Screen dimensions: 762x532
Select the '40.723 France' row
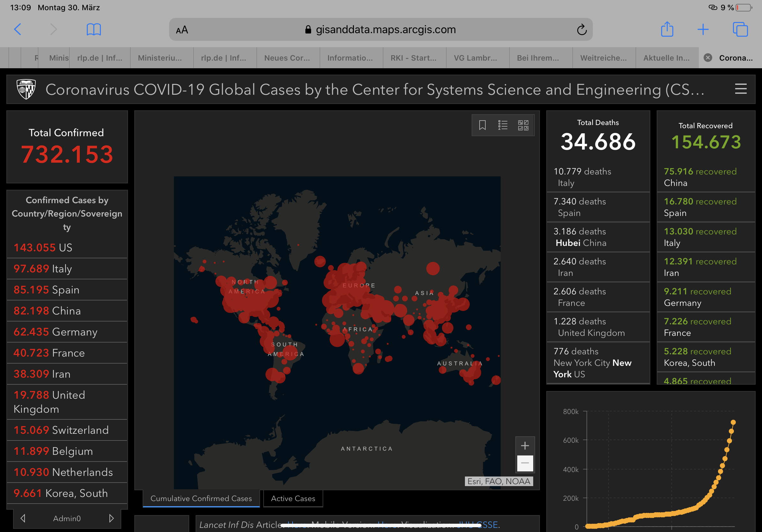[x=67, y=353]
